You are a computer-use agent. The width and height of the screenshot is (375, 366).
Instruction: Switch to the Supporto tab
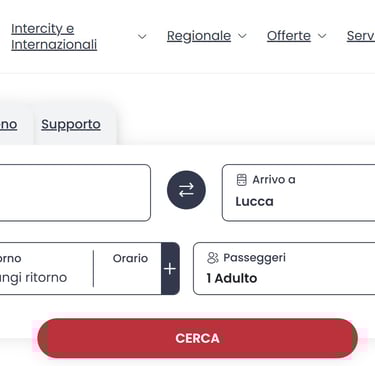[x=71, y=124]
